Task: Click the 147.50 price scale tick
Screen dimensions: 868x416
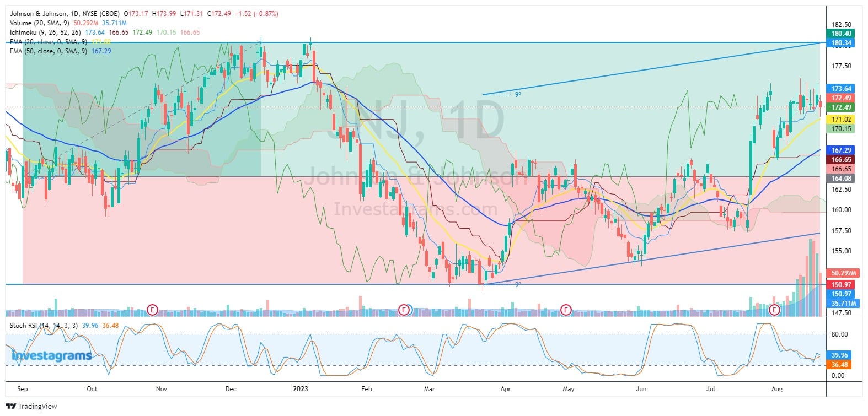Action: [x=842, y=313]
